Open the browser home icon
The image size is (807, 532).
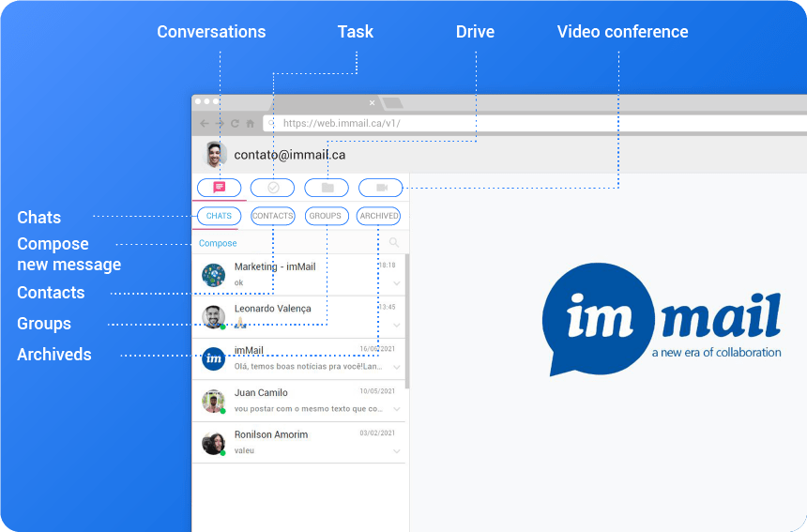coord(251,124)
